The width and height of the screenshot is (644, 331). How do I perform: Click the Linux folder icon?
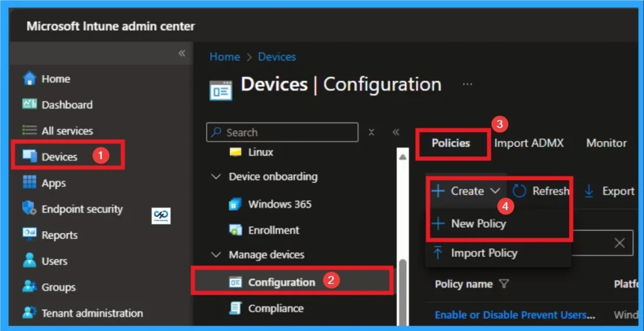(x=235, y=152)
